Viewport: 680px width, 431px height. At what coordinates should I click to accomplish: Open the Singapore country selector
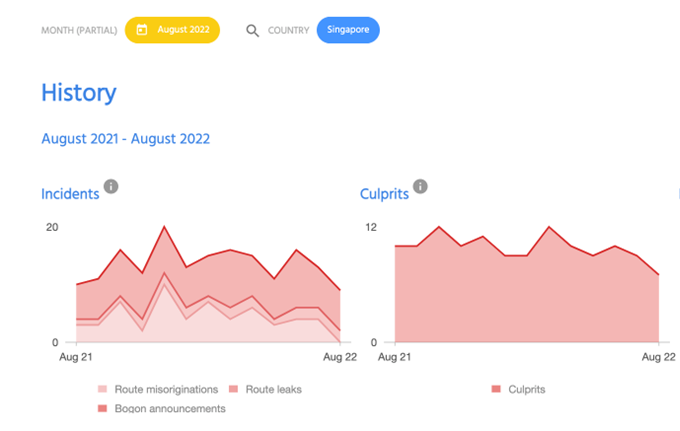(348, 30)
